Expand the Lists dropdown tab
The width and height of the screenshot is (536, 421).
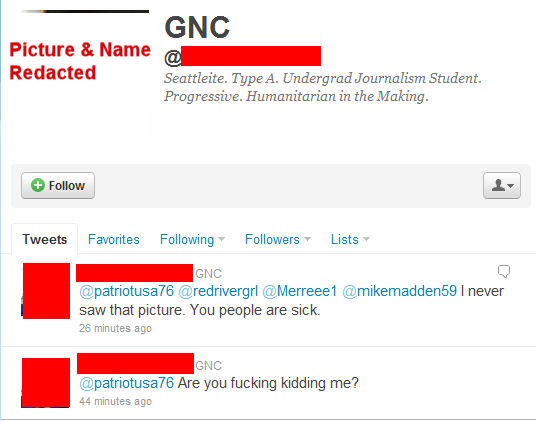click(350, 239)
